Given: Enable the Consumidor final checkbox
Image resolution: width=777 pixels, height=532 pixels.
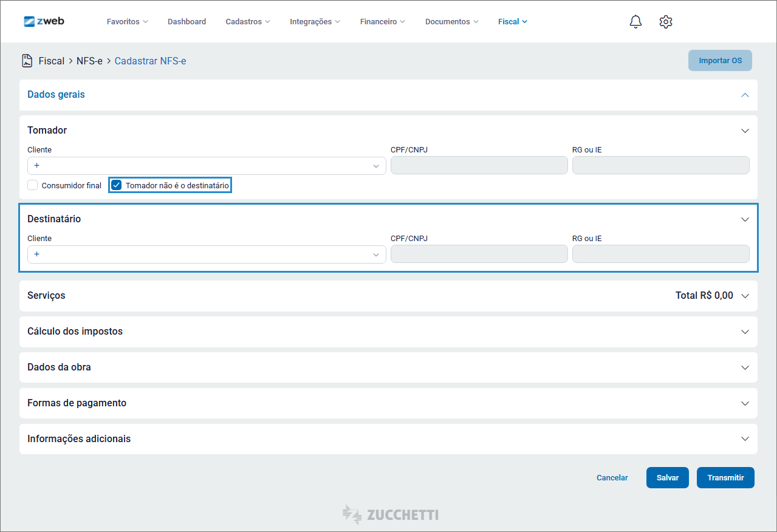Looking at the screenshot, I should point(33,185).
